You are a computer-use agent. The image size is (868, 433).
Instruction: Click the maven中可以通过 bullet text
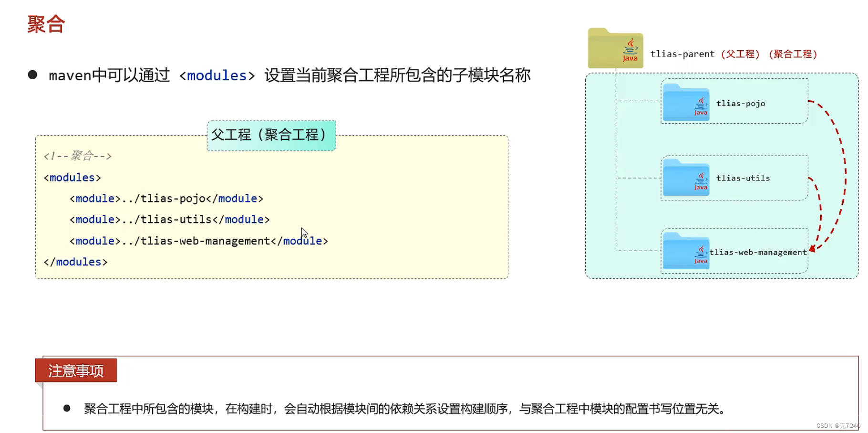[109, 75]
